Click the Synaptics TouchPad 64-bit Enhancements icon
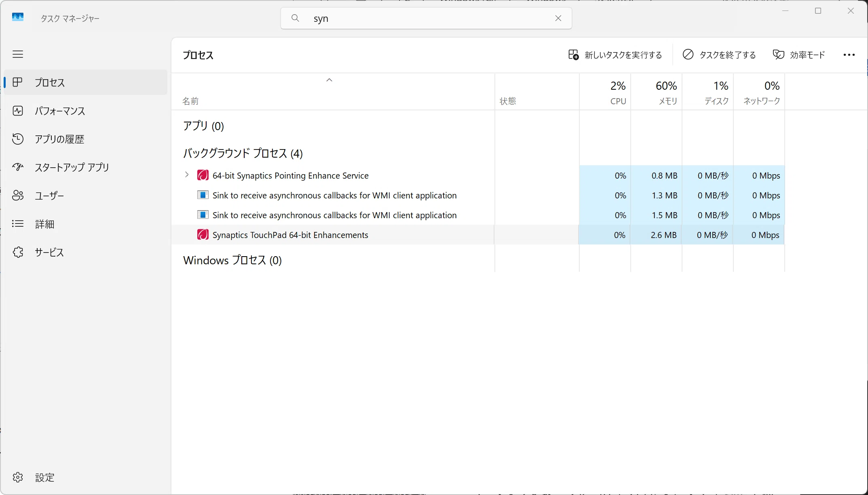The image size is (868, 495). point(203,235)
